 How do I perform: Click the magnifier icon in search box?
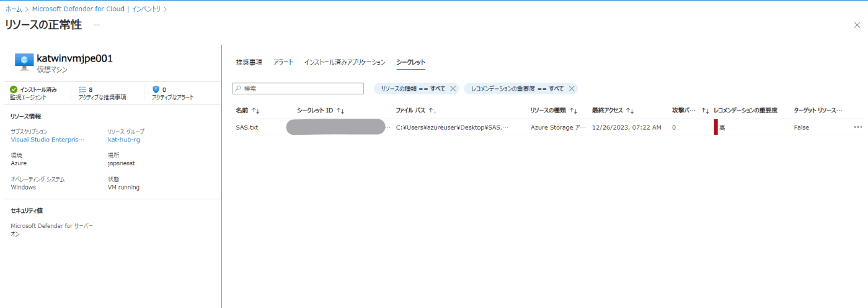click(x=239, y=89)
